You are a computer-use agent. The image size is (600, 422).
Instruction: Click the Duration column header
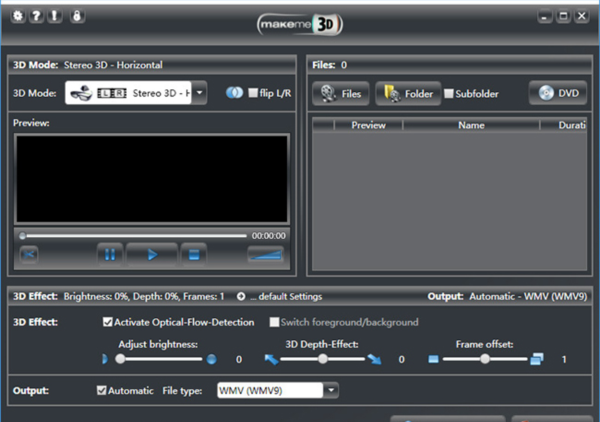(x=563, y=125)
